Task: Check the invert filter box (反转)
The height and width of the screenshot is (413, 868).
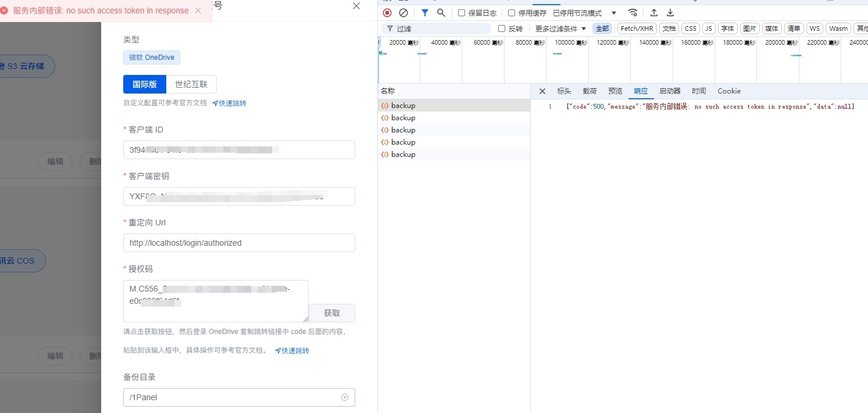Action: (502, 28)
